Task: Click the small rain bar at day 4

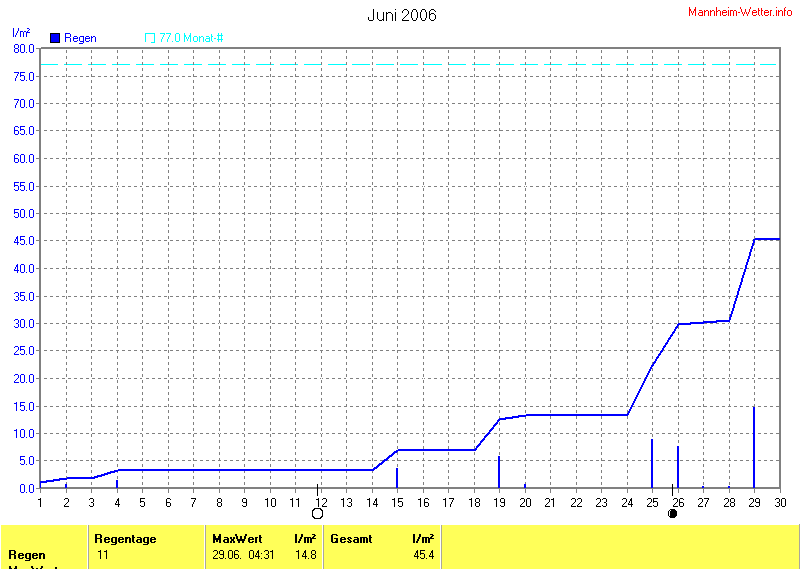Action: click(x=117, y=484)
